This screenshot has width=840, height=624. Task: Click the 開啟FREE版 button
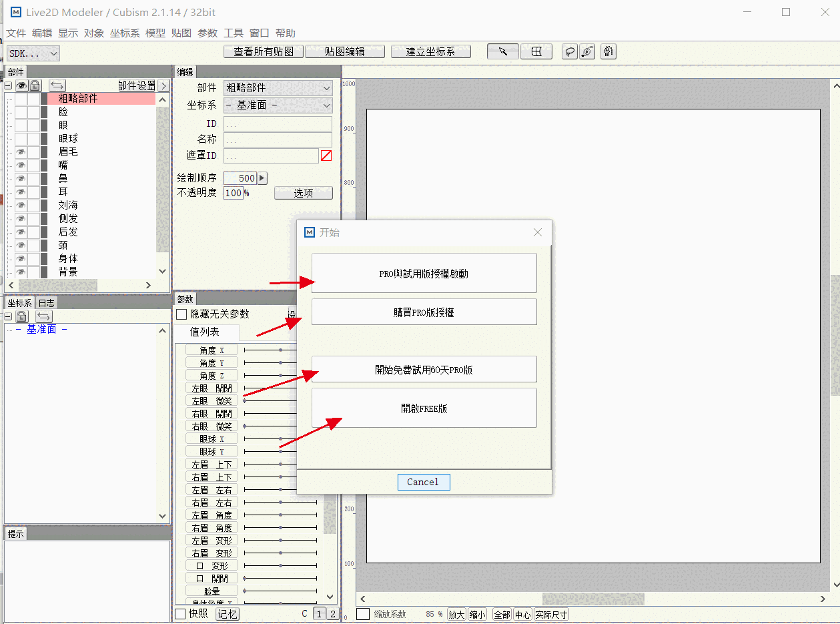424,408
